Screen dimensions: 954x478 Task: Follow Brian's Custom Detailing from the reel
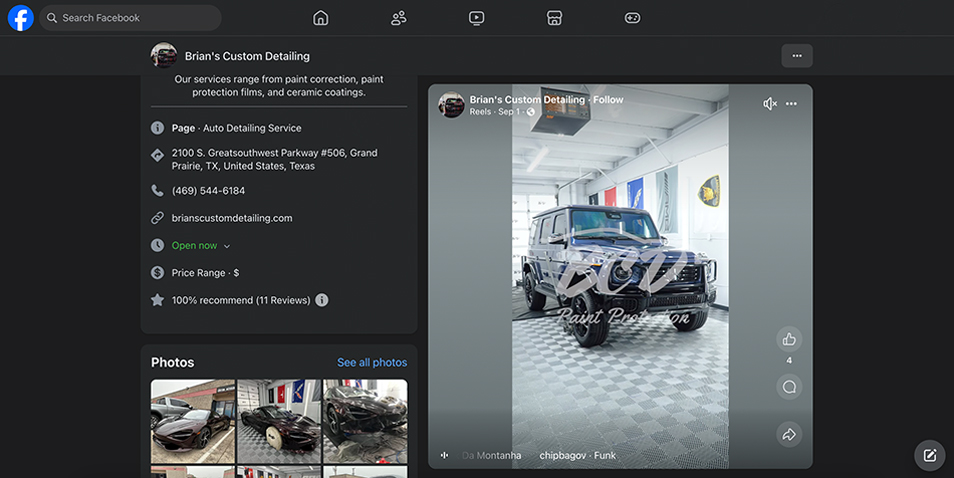pos(608,100)
